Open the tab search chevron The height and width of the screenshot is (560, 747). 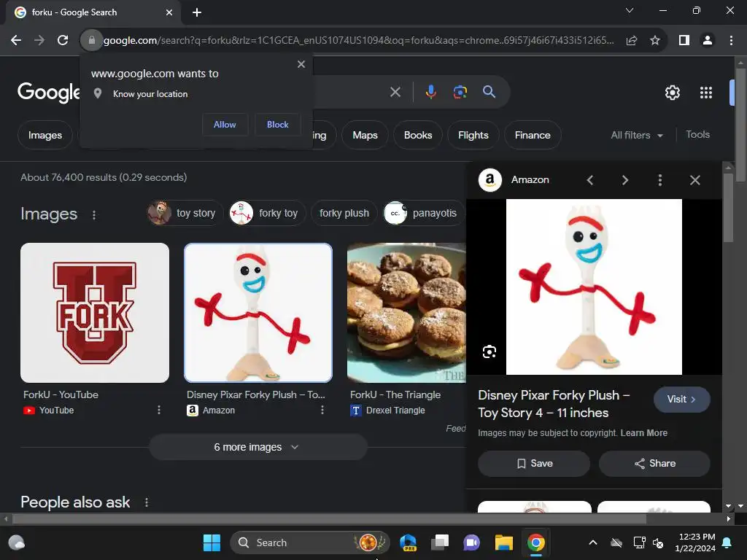(x=630, y=10)
